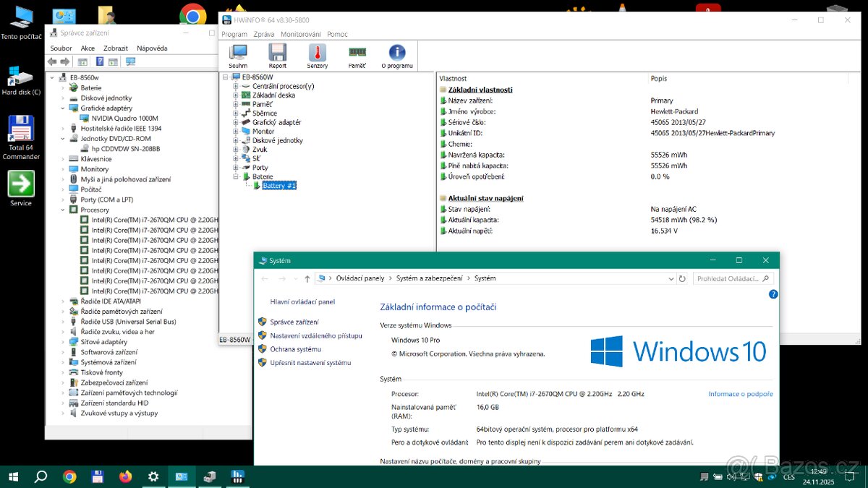Collapse the Procesory branch in Device Manager

[62, 209]
